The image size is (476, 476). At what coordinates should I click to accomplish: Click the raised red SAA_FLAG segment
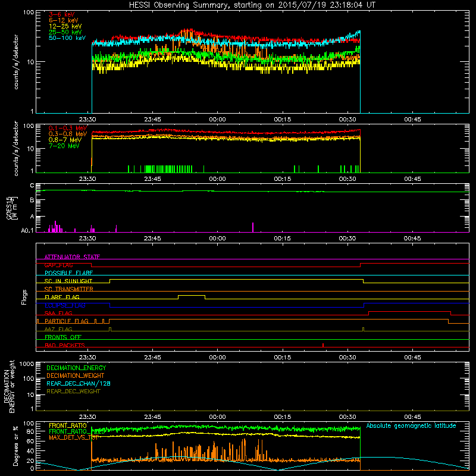click(x=409, y=312)
